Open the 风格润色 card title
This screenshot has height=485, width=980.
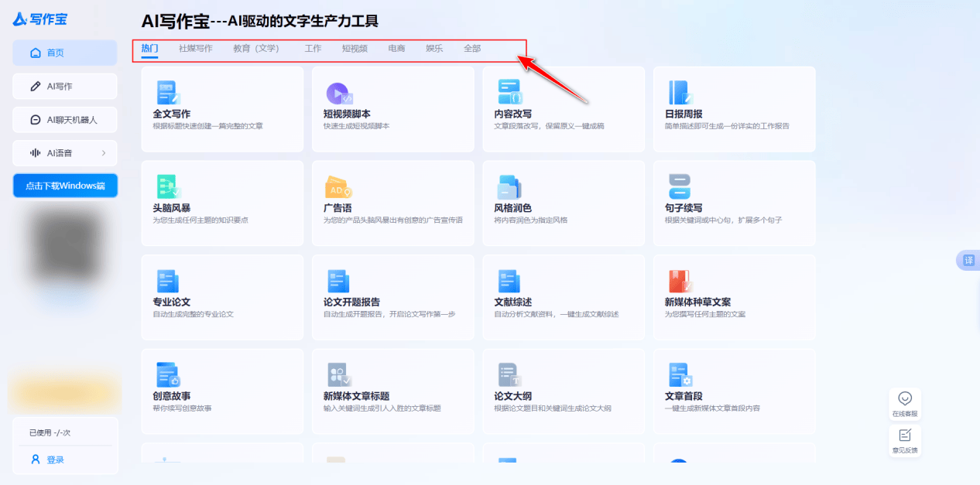512,208
